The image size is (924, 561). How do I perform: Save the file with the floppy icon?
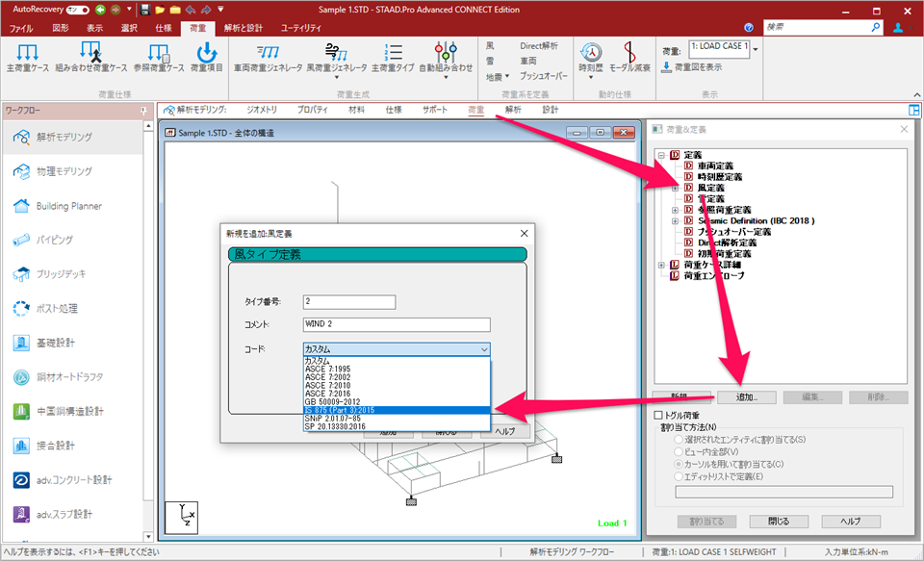[145, 10]
